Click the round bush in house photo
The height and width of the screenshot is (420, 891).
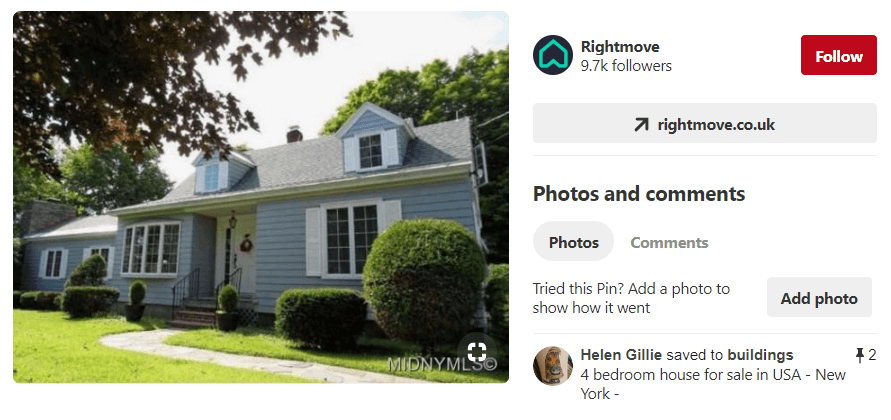tap(424, 278)
